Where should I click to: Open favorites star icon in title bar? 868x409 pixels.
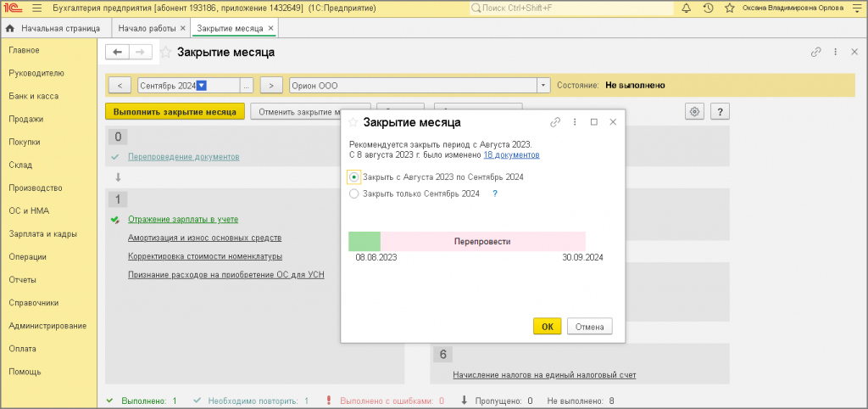730,8
